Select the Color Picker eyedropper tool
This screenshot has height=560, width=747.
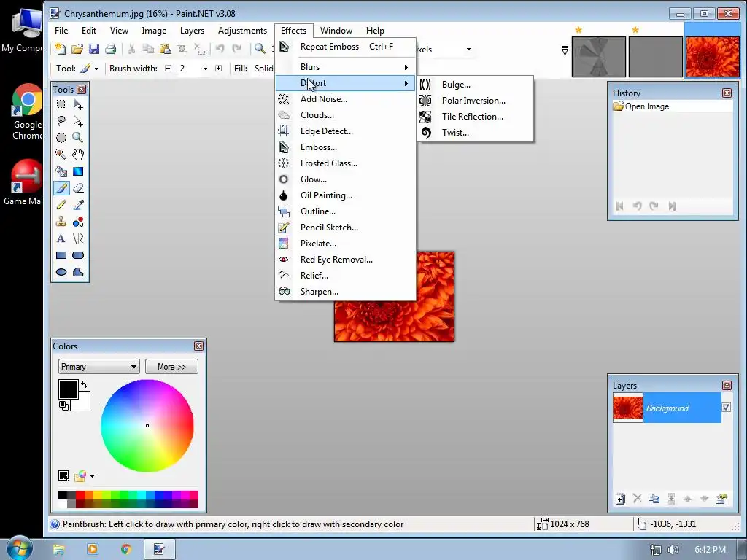pos(78,205)
